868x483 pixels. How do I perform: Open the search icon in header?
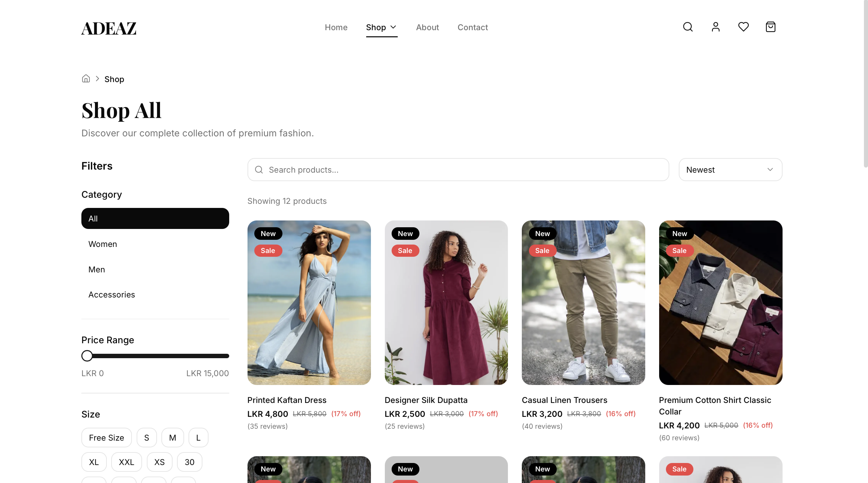click(x=688, y=27)
